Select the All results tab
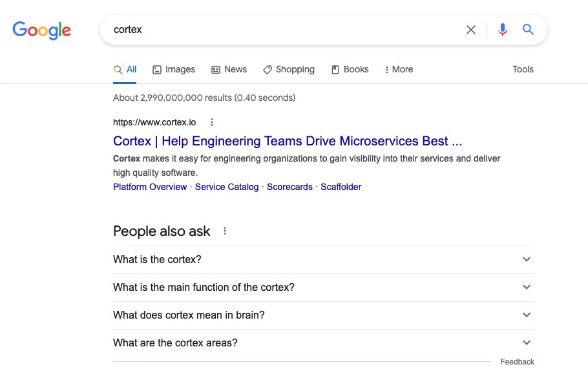The height and width of the screenshot is (380, 588). coord(125,69)
